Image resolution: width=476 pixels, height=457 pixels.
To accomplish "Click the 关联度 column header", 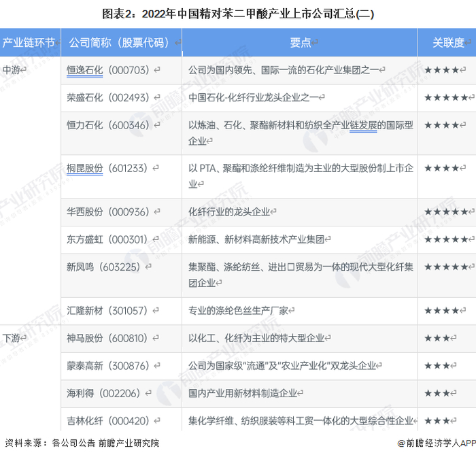I will pos(448,43).
